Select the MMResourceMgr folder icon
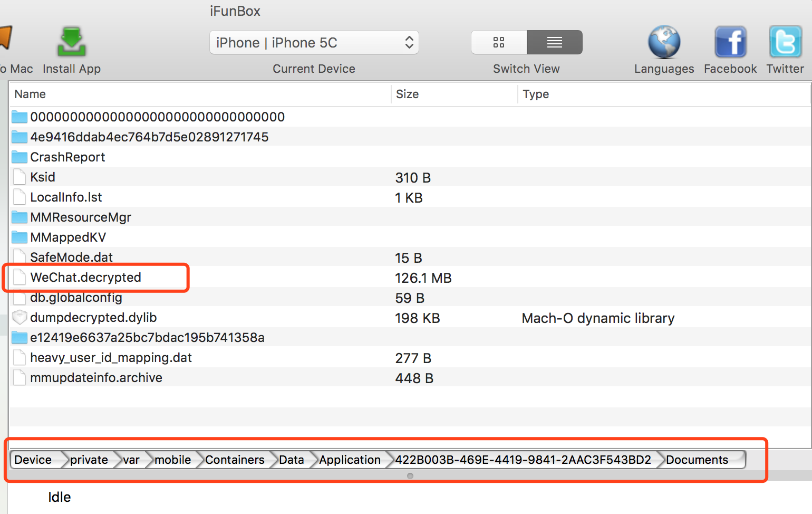The width and height of the screenshot is (812, 514). point(20,217)
